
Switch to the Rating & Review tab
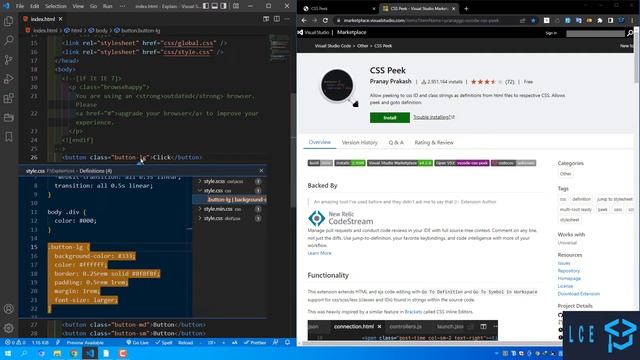tap(434, 142)
